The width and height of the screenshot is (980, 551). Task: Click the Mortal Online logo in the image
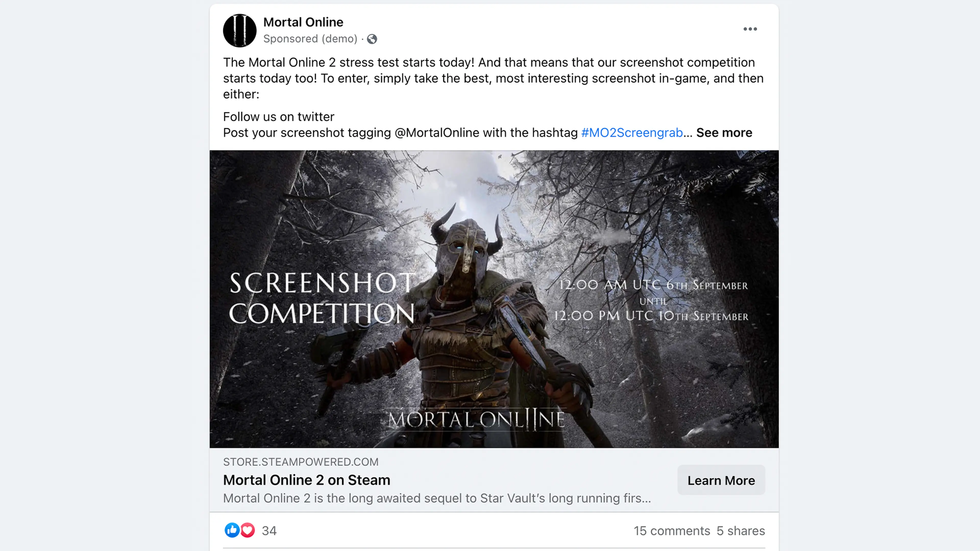point(476,419)
